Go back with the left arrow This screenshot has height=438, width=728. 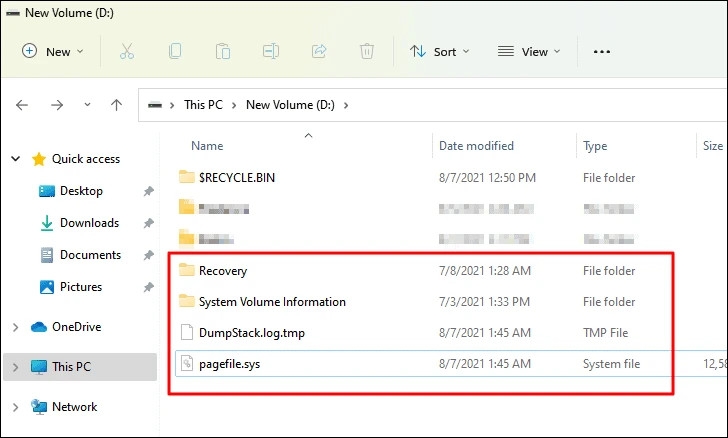point(22,105)
